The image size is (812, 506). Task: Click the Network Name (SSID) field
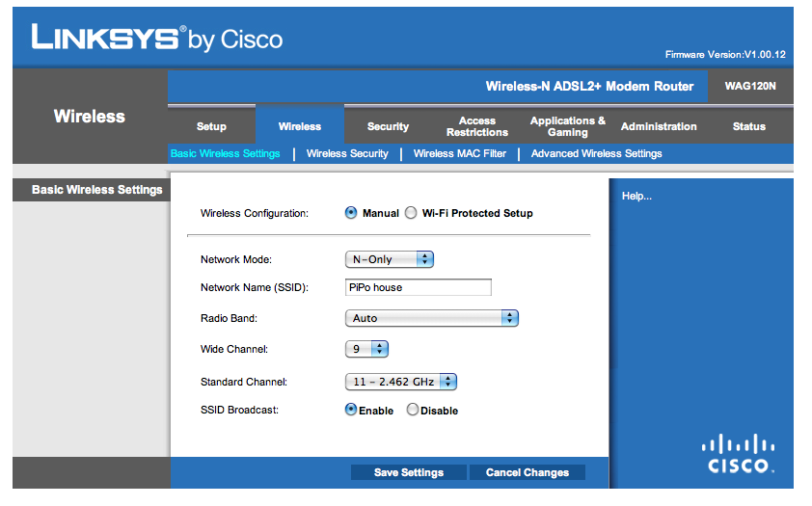tap(419, 287)
